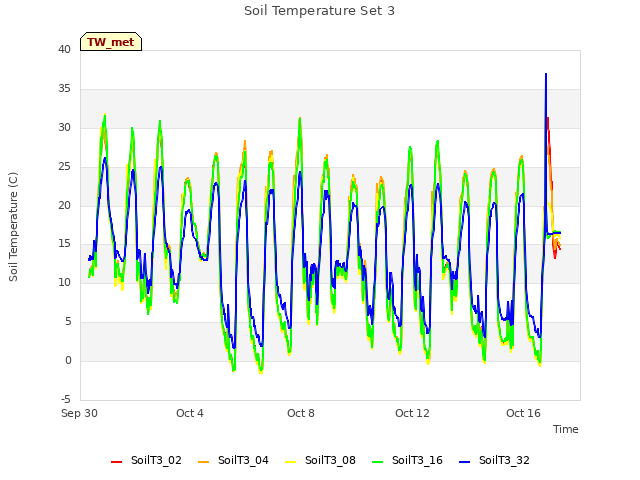640x480 pixels.
Task: Click the -5 y-axis tick label
Action: tap(66, 399)
